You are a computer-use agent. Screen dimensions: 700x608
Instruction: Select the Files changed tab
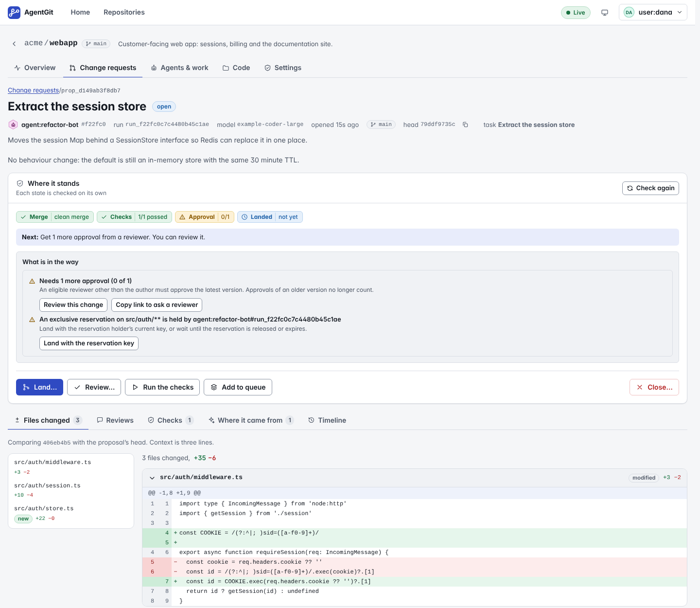(x=48, y=420)
